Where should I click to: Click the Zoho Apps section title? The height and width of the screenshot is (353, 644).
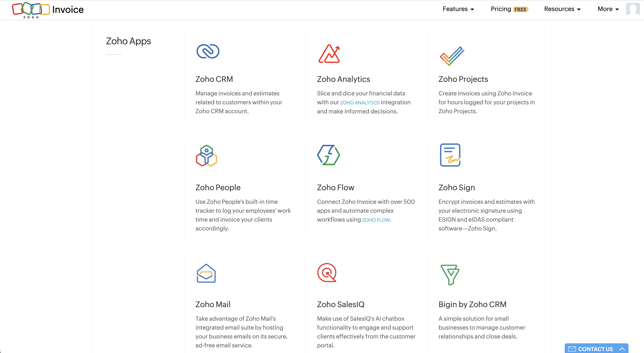[128, 41]
